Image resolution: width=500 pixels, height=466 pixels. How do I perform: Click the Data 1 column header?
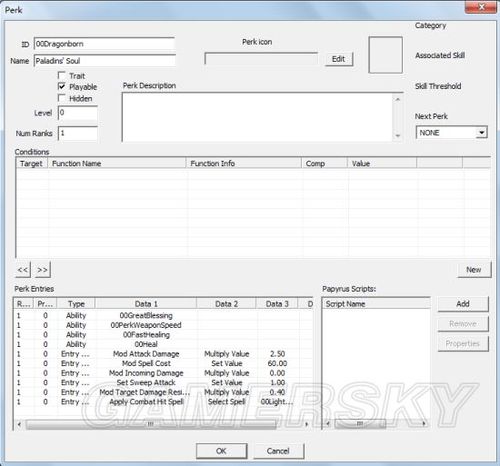pos(146,304)
